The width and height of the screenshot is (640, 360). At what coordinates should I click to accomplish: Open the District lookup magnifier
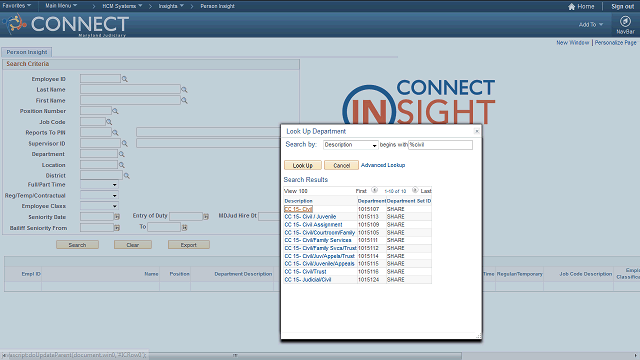pos(127,176)
